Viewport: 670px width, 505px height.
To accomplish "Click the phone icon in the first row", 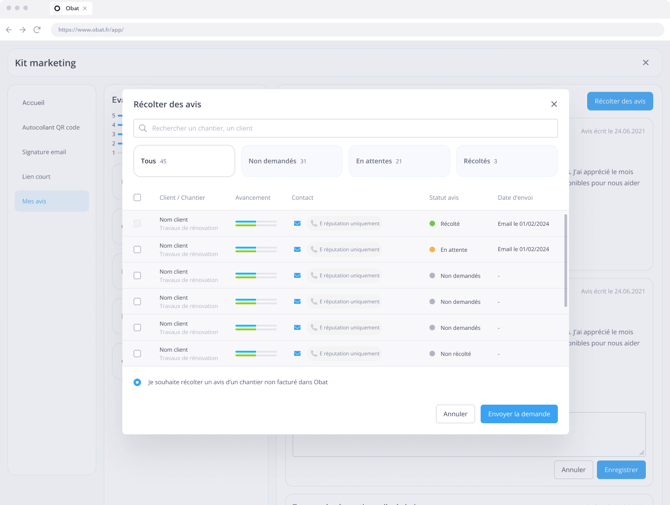I will click(314, 224).
